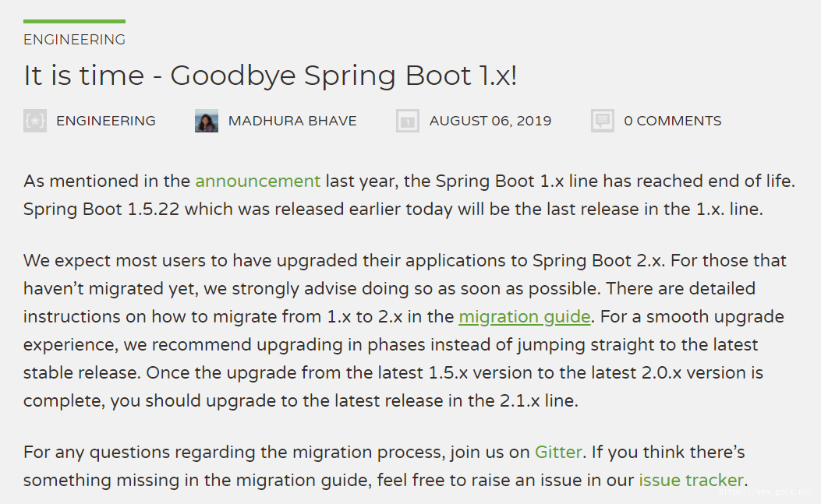Open the article title Goodbye Spring Boot 1.x
Screen dimensions: 821x504
coord(271,76)
